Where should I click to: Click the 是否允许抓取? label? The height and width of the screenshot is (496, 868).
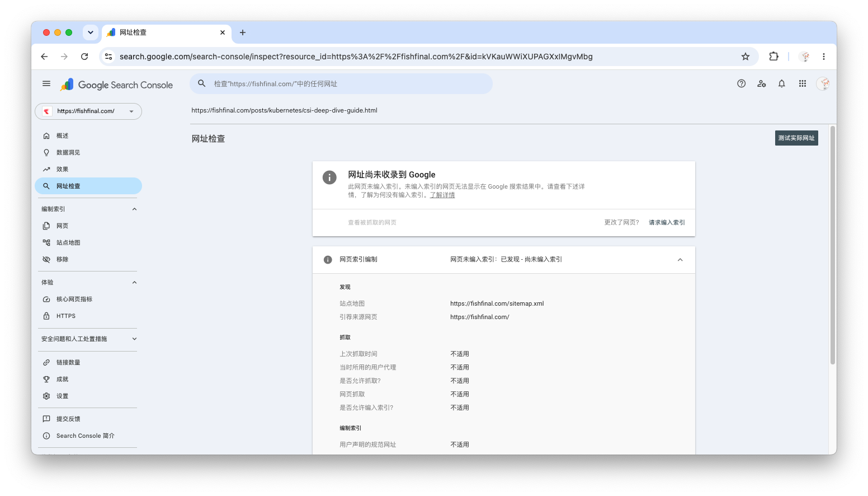360,381
